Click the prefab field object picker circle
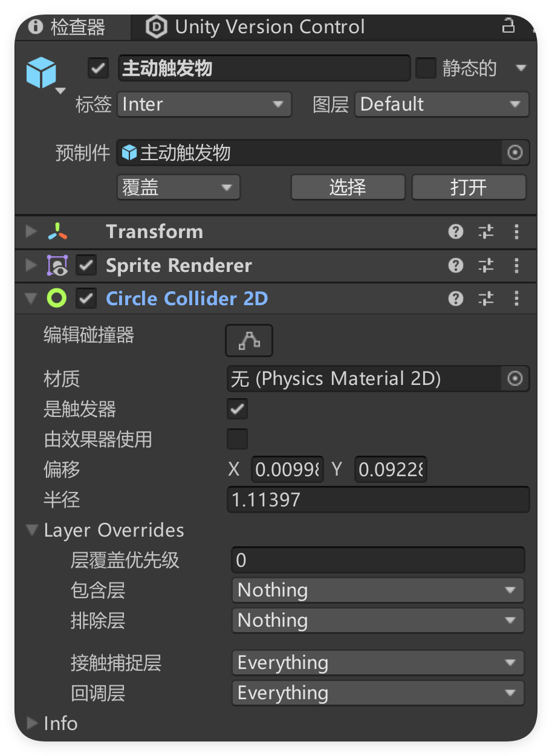The width and height of the screenshot is (552, 756). 515,153
